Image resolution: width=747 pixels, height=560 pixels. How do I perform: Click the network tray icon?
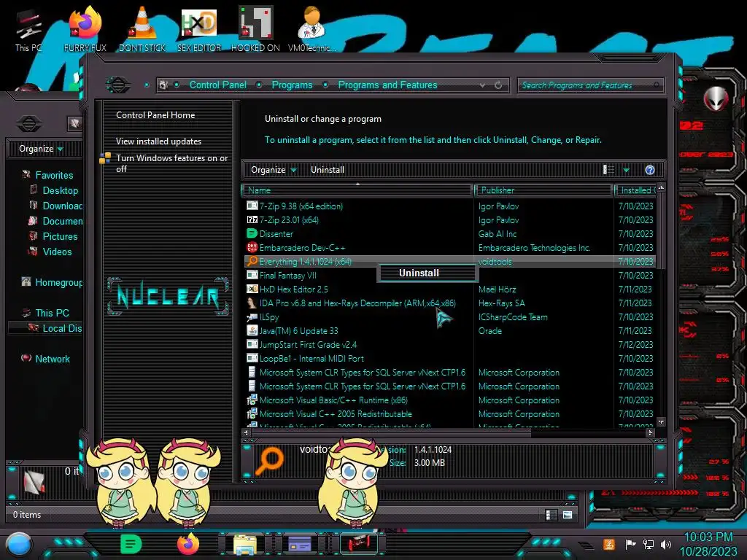click(x=649, y=544)
